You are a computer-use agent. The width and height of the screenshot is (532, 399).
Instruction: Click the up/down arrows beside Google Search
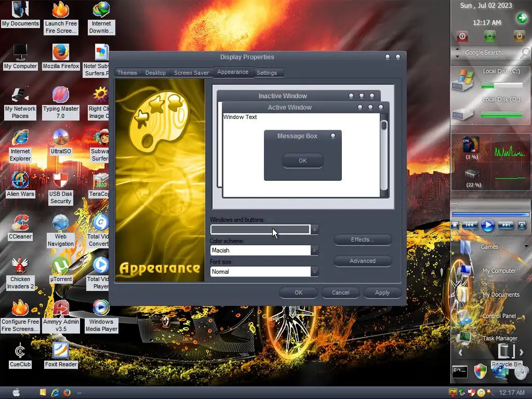(457, 52)
